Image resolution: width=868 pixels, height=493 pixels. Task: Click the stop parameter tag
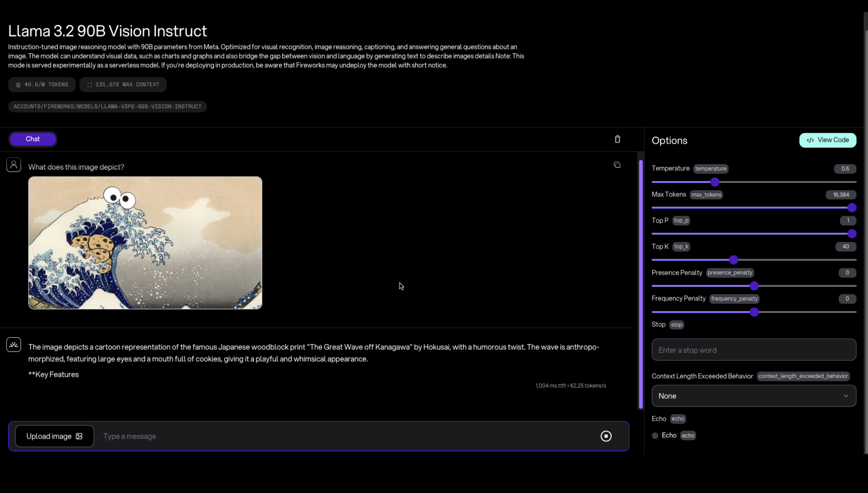pyautogui.click(x=676, y=325)
